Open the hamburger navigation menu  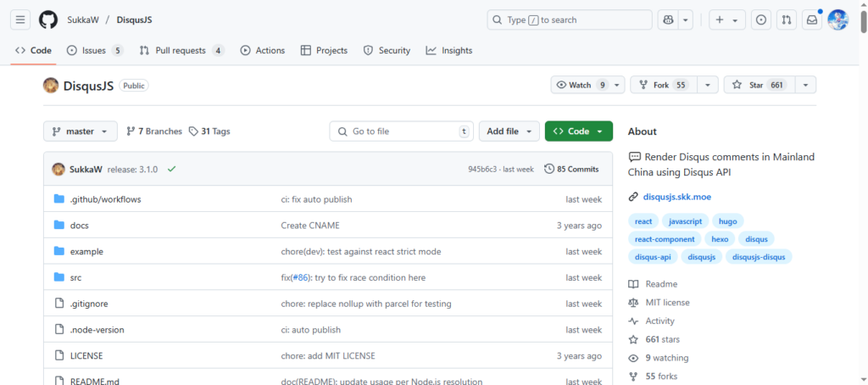point(21,20)
